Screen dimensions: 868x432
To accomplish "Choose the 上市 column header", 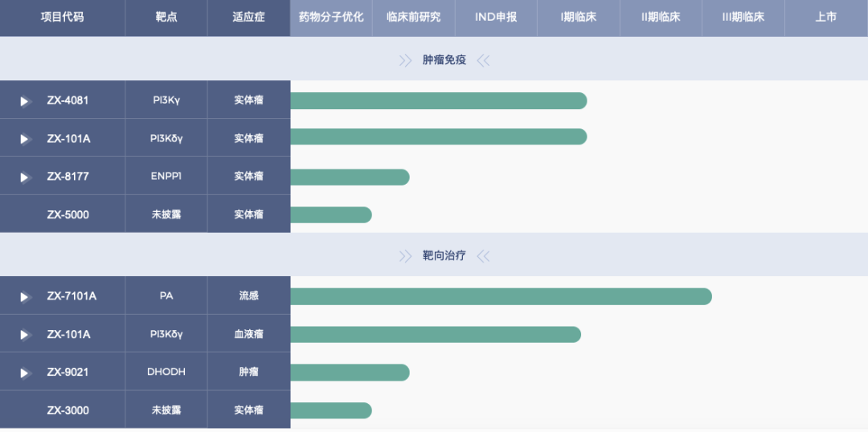I will [x=825, y=17].
